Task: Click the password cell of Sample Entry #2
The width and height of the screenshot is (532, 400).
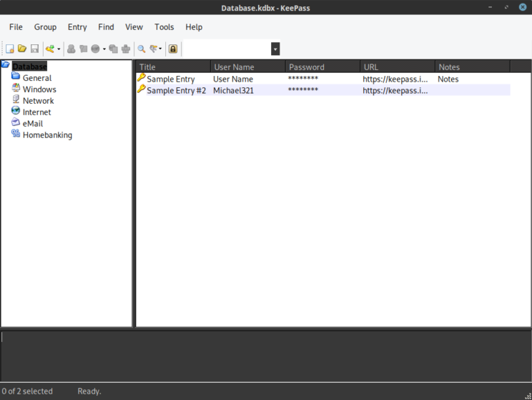Action: (303, 90)
